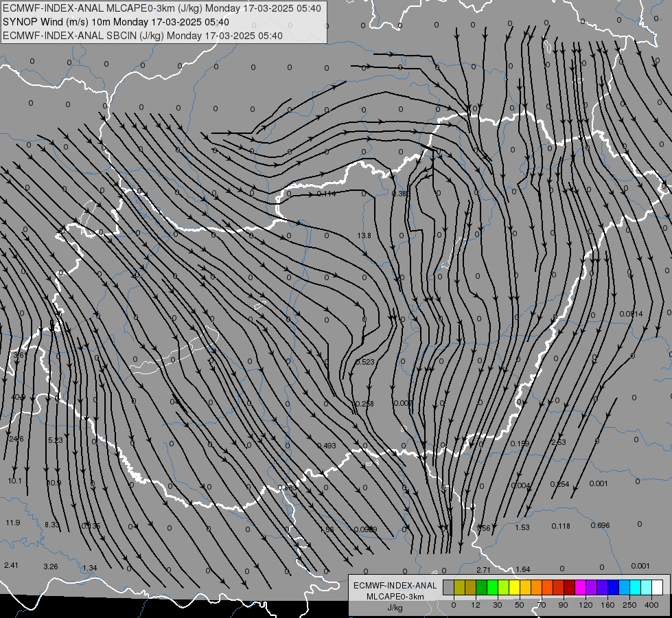Click the white legend swatch

tap(657, 588)
